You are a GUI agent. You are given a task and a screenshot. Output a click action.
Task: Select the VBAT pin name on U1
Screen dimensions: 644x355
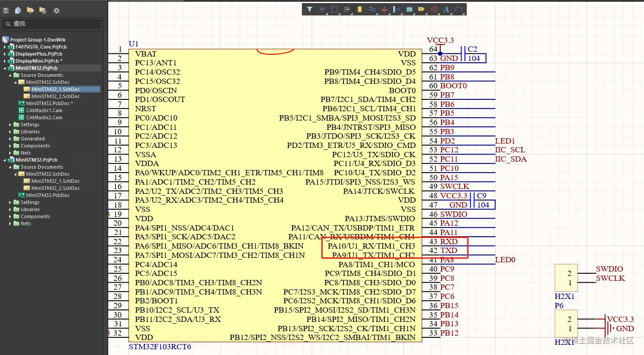[x=146, y=53]
